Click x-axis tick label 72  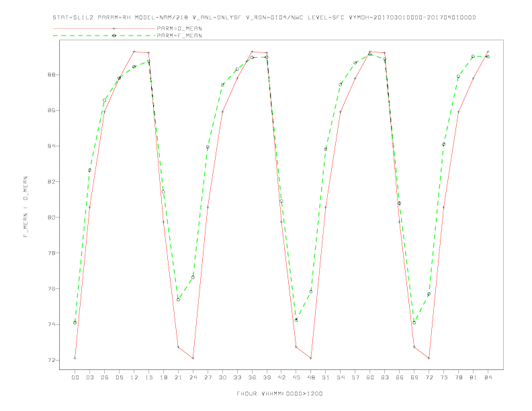(429, 377)
